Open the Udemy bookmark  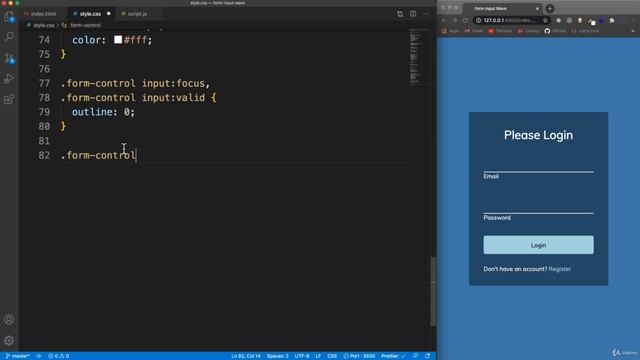tap(529, 31)
